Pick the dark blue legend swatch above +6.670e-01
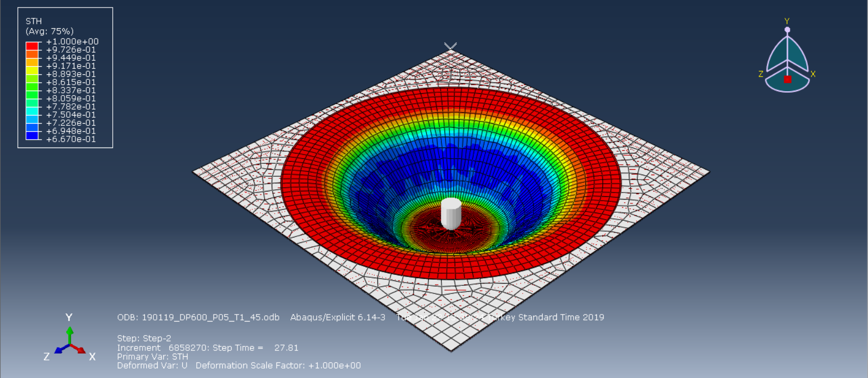868x378 pixels. (33, 136)
